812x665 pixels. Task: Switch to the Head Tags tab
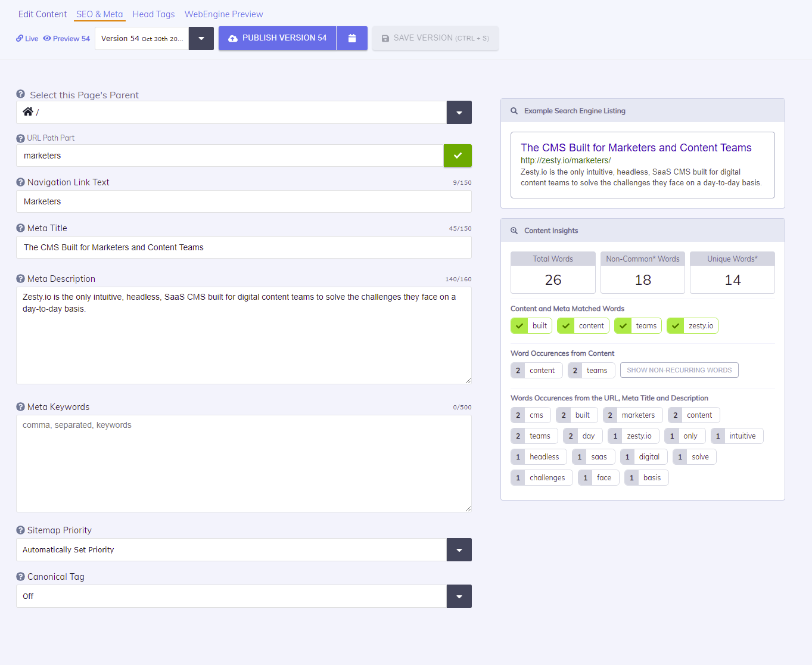(154, 14)
